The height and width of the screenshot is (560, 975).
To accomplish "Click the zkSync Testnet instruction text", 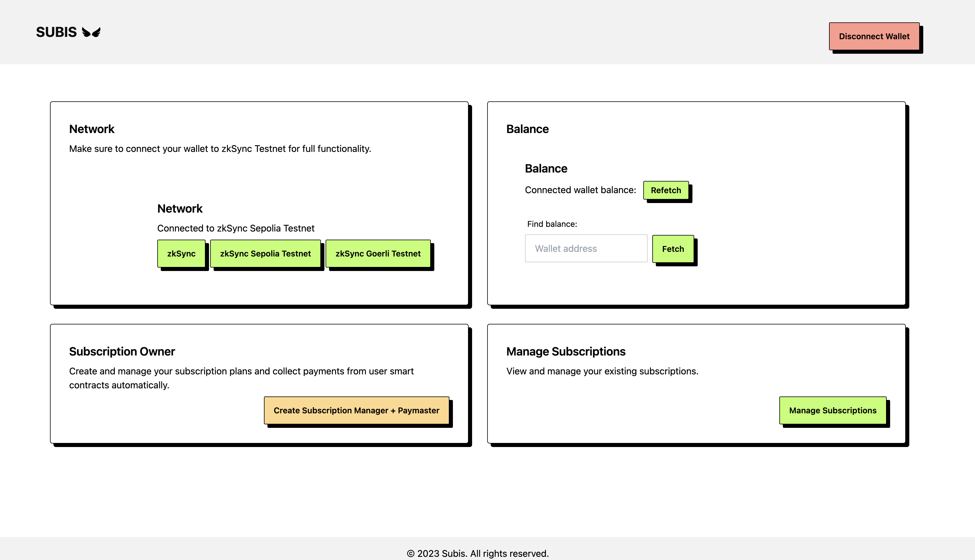I will click(220, 149).
